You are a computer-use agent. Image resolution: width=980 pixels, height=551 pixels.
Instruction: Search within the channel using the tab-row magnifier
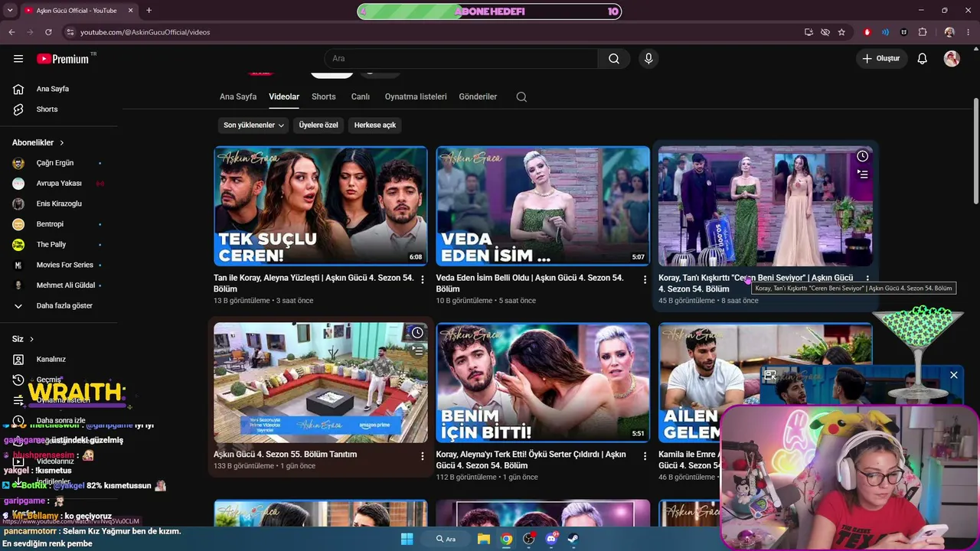tap(521, 97)
